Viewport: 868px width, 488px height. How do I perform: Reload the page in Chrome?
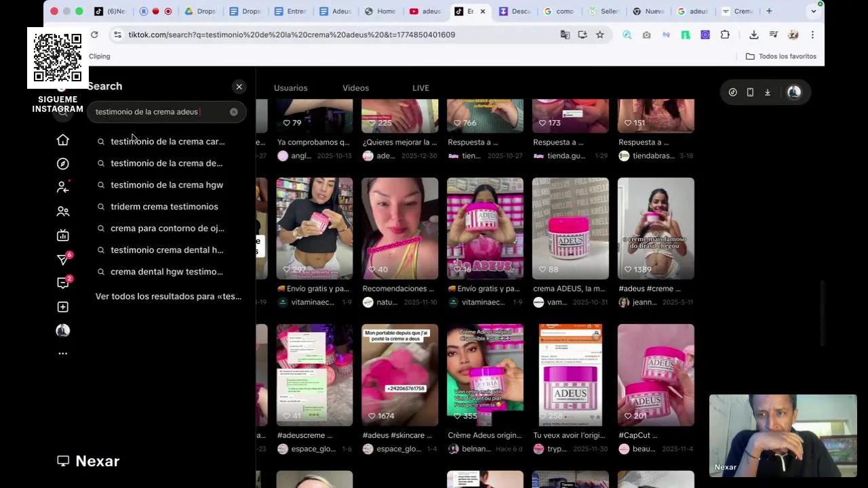pyautogui.click(x=94, y=35)
